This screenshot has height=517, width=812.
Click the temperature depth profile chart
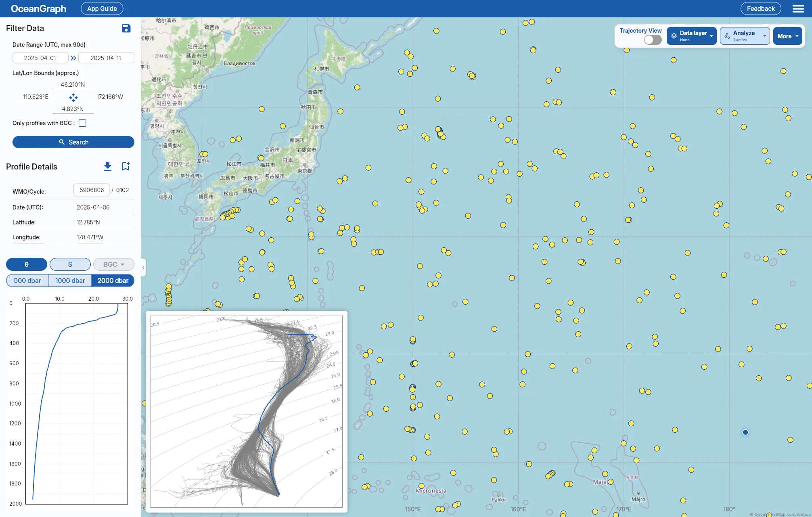77,404
